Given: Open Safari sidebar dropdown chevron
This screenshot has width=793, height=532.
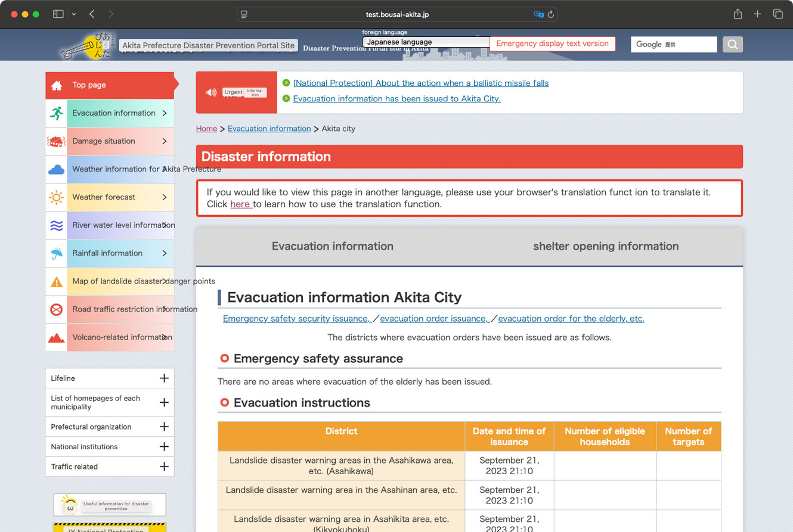Looking at the screenshot, I should 73,14.
